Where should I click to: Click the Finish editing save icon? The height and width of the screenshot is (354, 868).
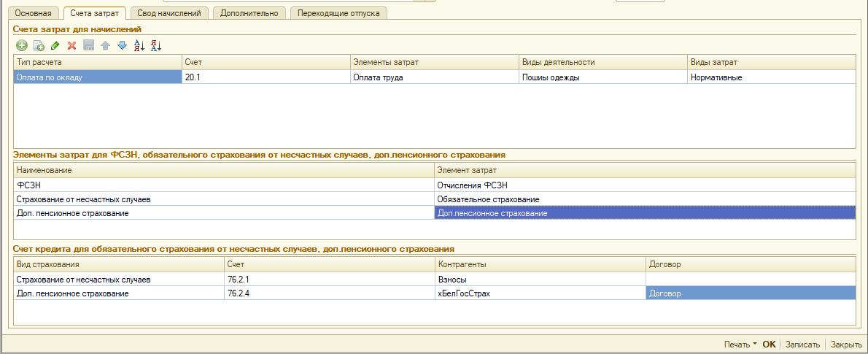[x=88, y=45]
